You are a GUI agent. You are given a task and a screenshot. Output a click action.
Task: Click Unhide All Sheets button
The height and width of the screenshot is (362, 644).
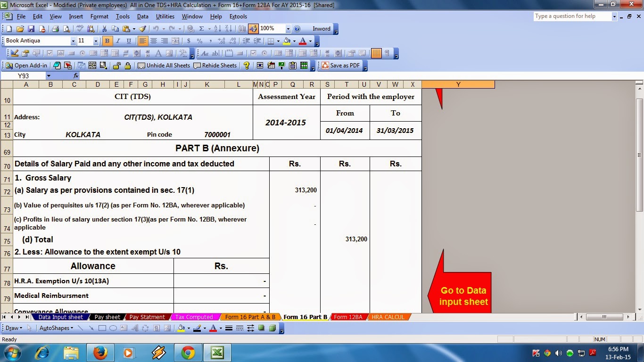(x=164, y=66)
